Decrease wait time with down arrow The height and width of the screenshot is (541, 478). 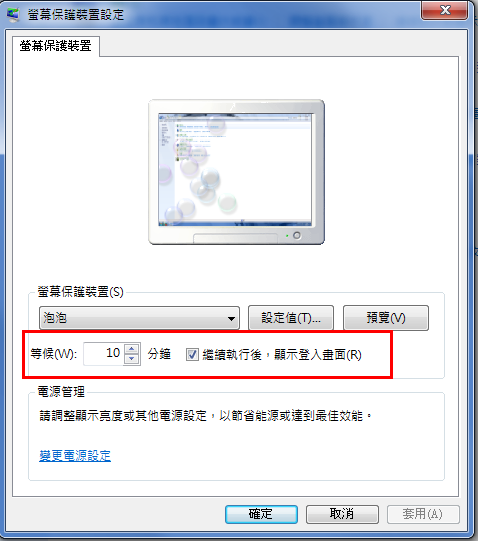tap(131, 359)
